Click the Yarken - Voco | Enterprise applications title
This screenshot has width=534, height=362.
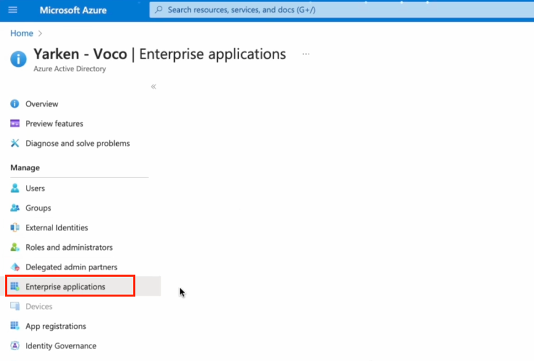[x=160, y=54]
